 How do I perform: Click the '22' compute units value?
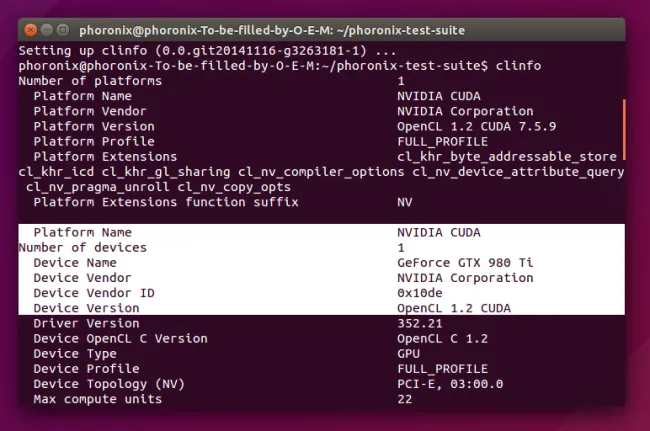(405, 399)
